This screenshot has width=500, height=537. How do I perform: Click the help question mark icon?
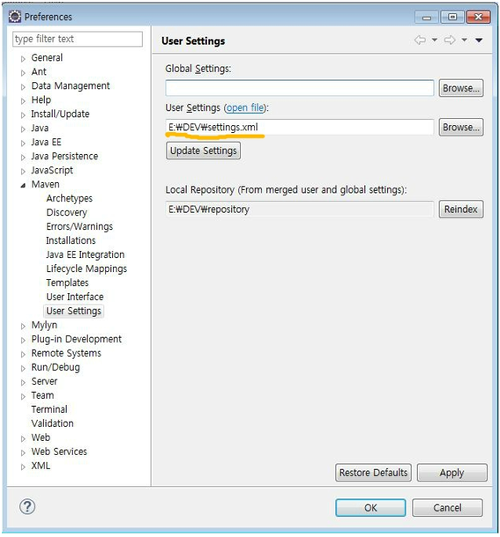coord(27,507)
